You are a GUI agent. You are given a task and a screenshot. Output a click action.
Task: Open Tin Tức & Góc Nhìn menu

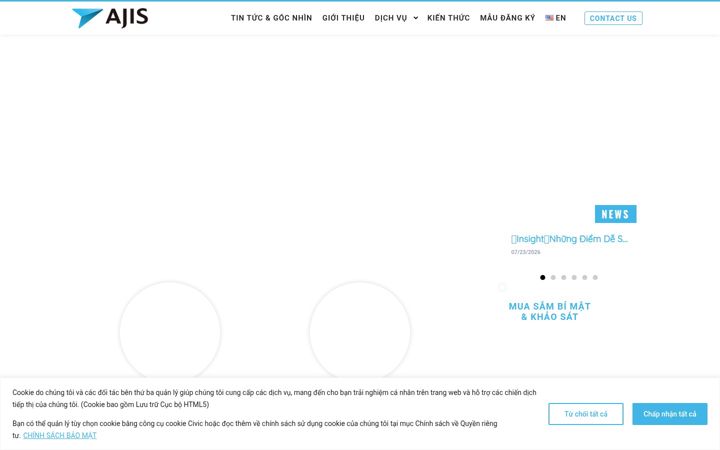coord(271,18)
